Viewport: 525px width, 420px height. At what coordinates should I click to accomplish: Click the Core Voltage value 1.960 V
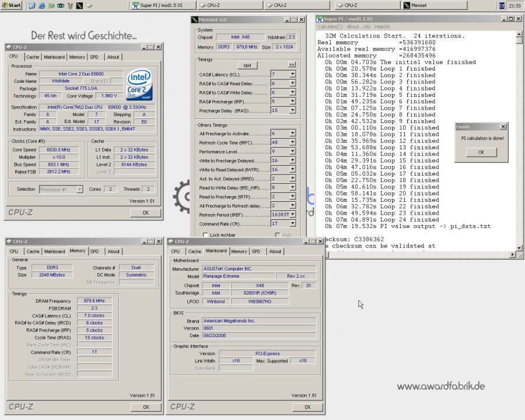[x=109, y=96]
